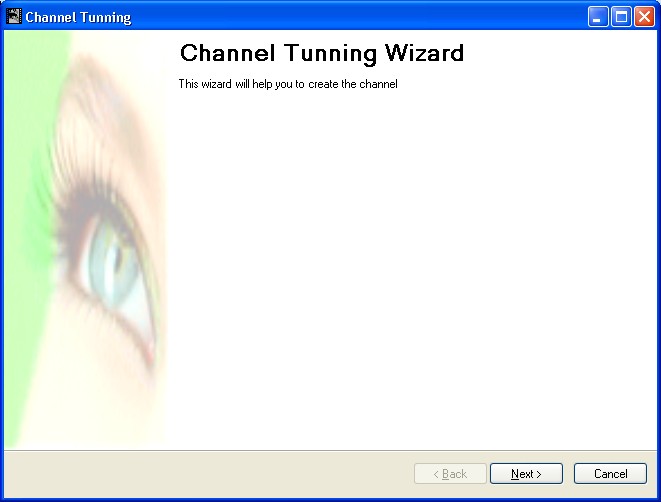Close the Channel Tunning window
This screenshot has width=661, height=502.
(643, 17)
